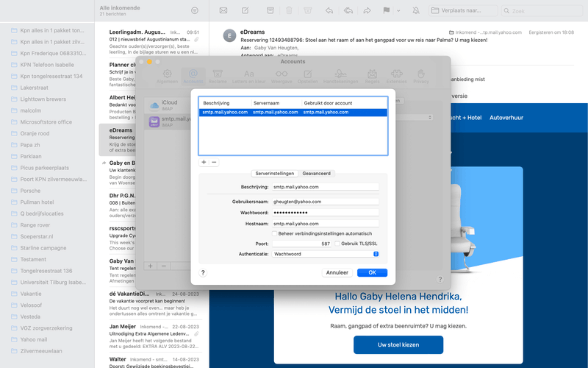Open the Privacy hand preferences tab

(x=420, y=77)
